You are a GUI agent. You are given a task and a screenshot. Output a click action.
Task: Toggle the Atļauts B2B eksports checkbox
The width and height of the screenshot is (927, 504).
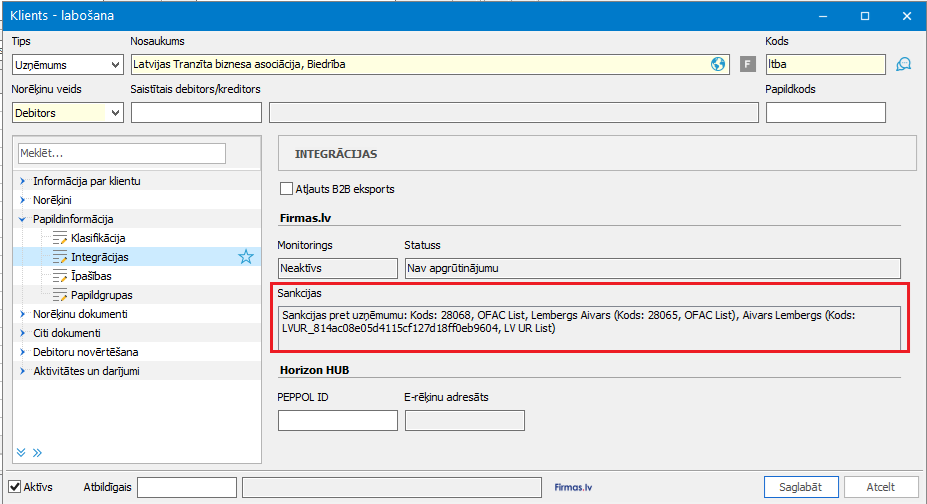coord(286,188)
